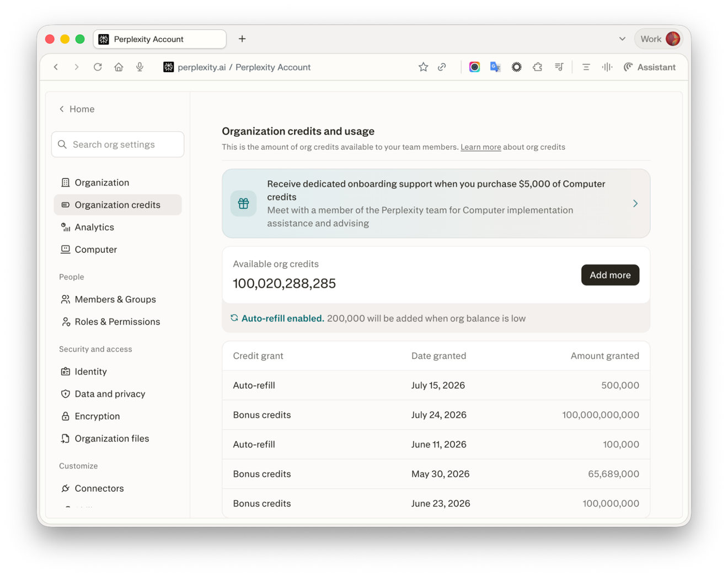Image resolution: width=728 pixels, height=576 pixels.
Task: Bookmark page with the star icon
Action: [x=423, y=67]
